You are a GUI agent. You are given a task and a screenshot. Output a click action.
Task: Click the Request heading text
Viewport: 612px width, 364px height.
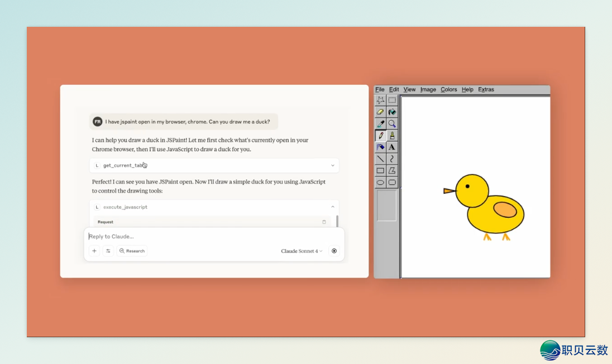[106, 222]
